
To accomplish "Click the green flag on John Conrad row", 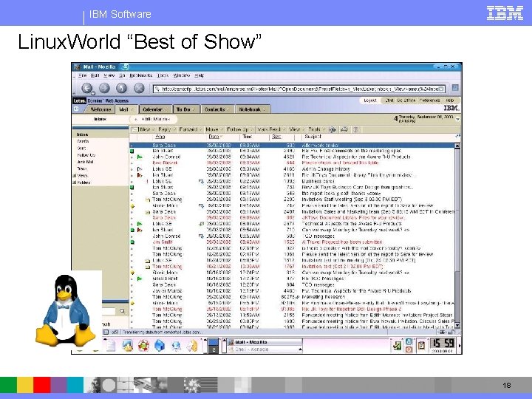I will (140, 157).
